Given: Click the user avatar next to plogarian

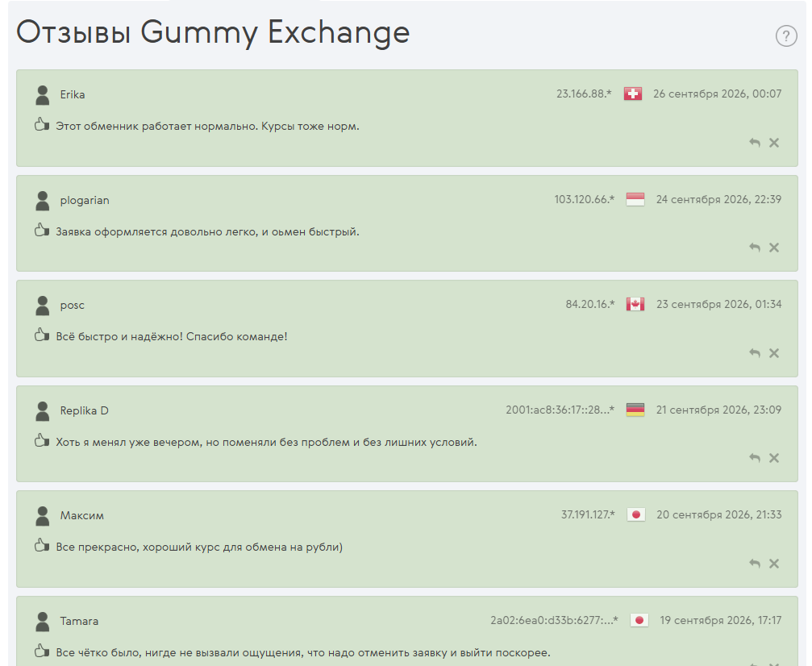Looking at the screenshot, I should coord(43,201).
